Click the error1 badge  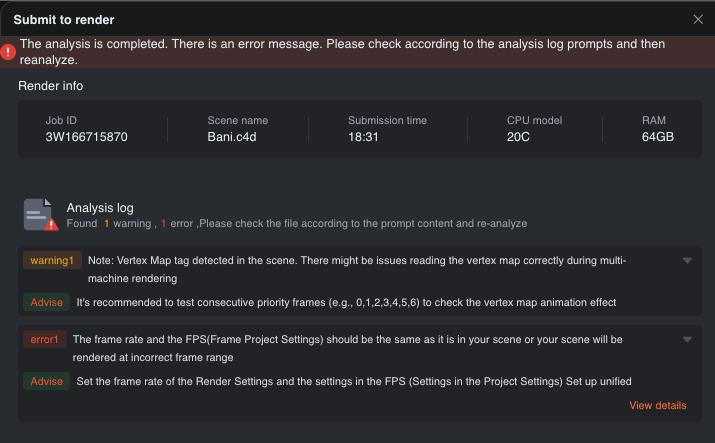[x=44, y=340]
